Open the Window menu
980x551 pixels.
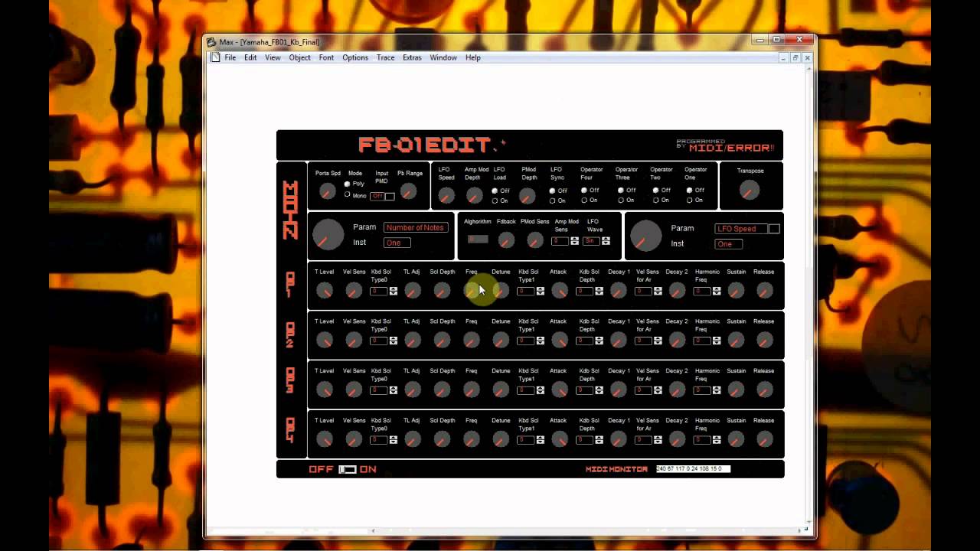coord(443,57)
